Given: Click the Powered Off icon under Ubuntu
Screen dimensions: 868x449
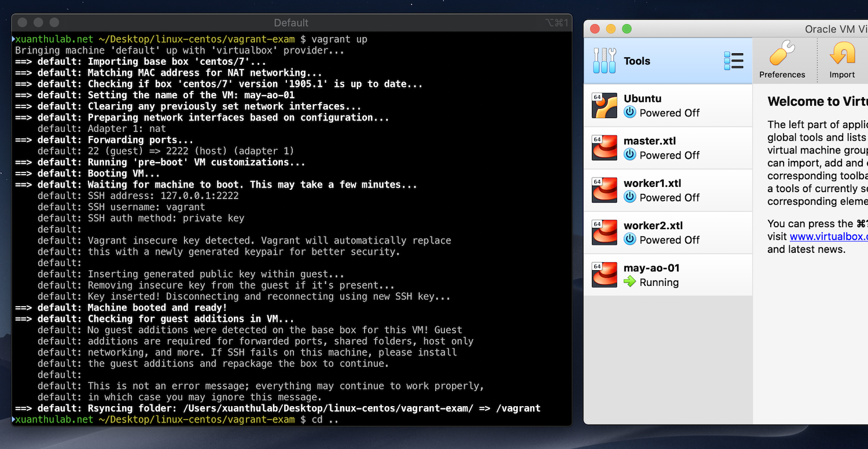Looking at the screenshot, I should [630, 113].
